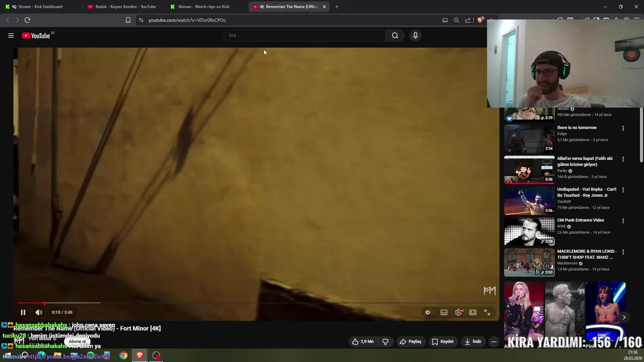The height and width of the screenshot is (362, 644).
Task: Toggle subtitles in the video player
Action: [444, 312]
